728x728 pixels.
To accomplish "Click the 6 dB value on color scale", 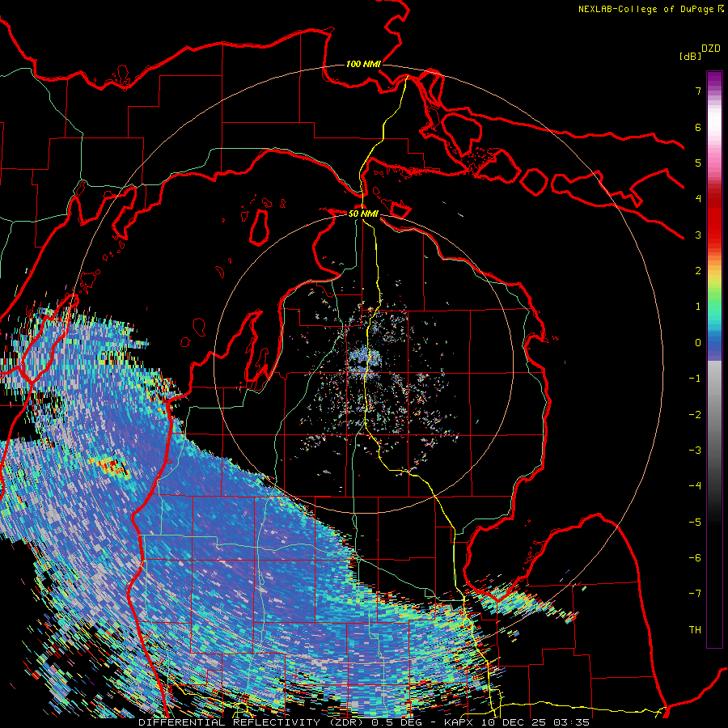I will [698, 128].
